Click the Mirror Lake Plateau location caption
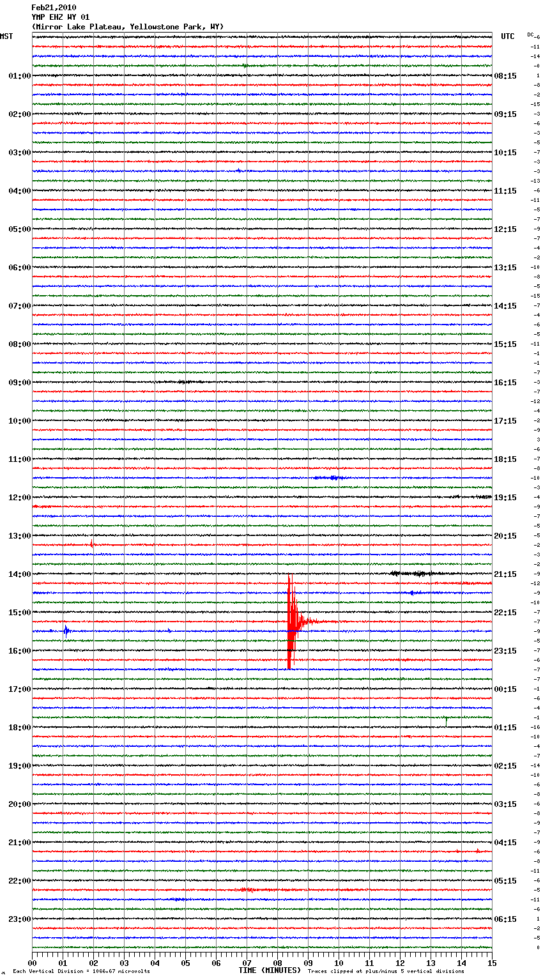This screenshot has height=980, width=543. [128, 27]
